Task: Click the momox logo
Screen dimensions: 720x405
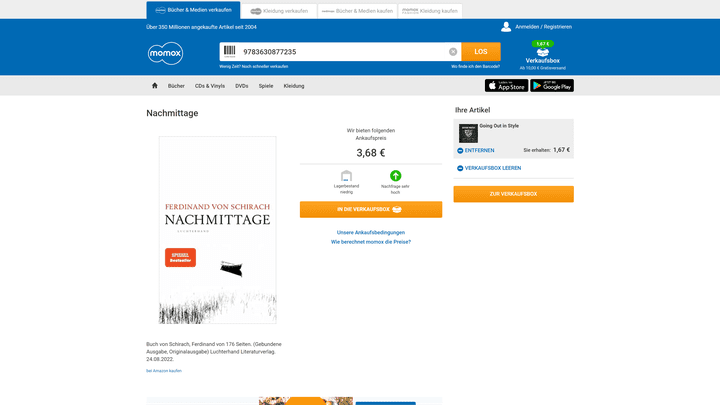Action: [165, 53]
